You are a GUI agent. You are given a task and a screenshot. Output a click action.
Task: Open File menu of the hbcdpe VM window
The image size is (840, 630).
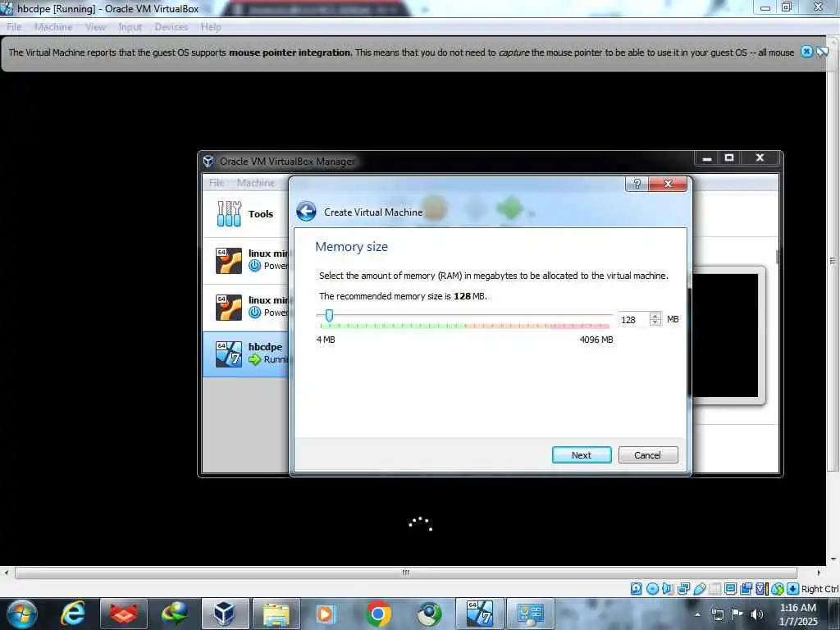click(x=14, y=27)
